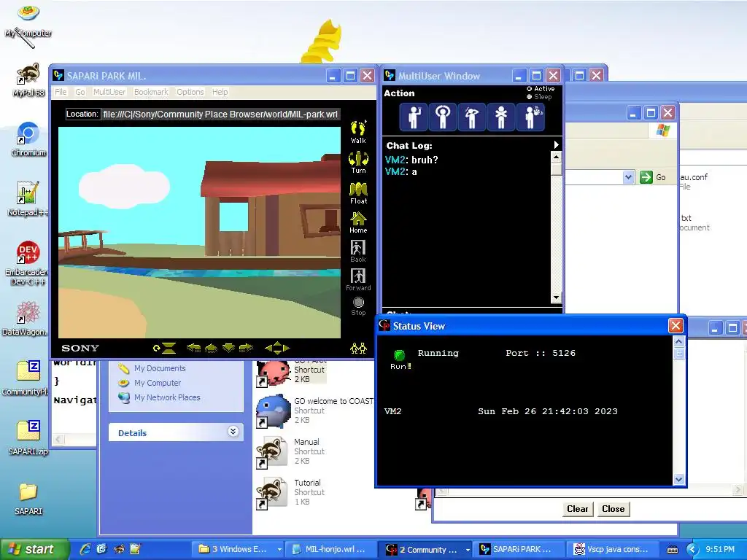The image size is (747, 560).
Task: Open My Documents link in Explorer sidebar
Action: [x=160, y=368]
